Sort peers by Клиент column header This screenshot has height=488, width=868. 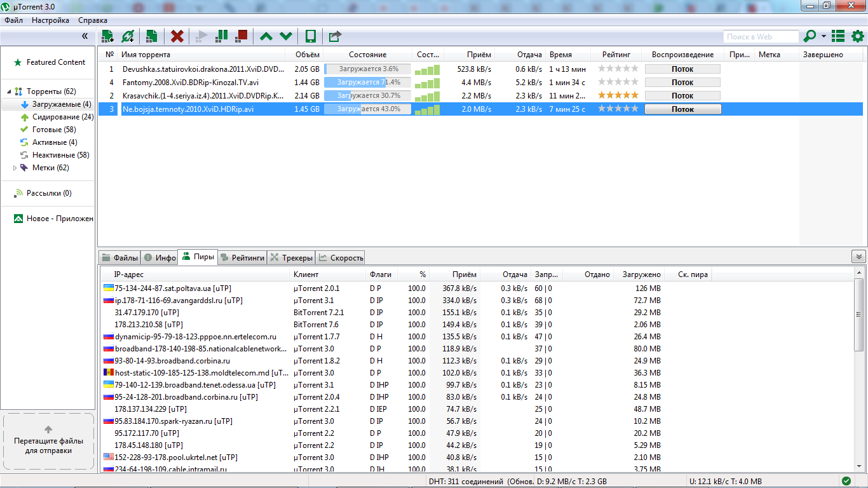coord(328,274)
